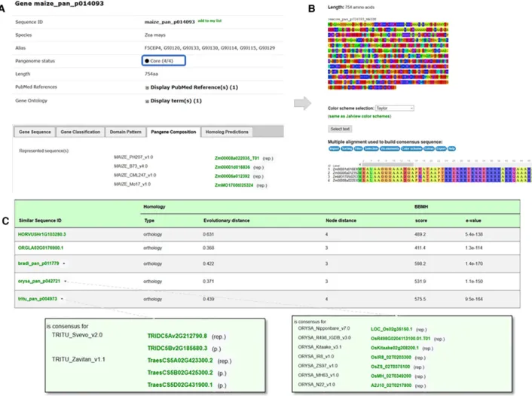The width and height of the screenshot is (532, 396).
Task: Open the ORGLA02G0176900.1 similar sequence link
Action: (41, 248)
